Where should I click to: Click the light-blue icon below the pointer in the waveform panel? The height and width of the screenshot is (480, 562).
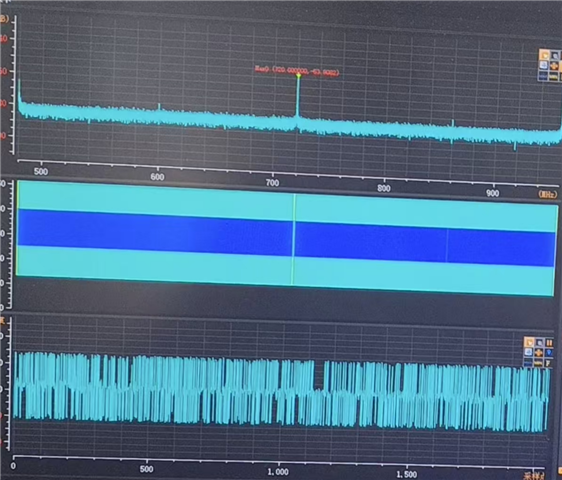click(529, 352)
